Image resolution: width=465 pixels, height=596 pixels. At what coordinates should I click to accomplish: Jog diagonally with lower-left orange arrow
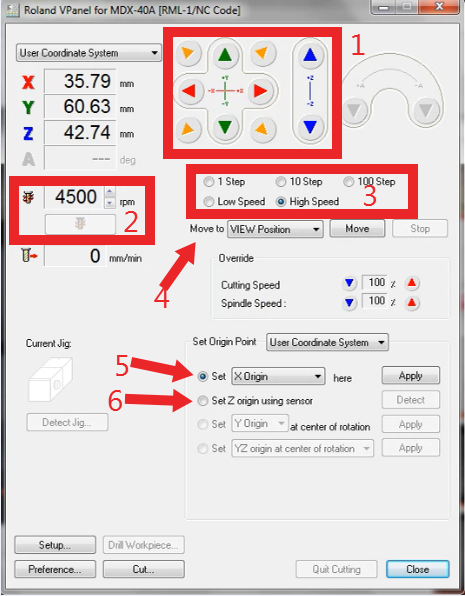tap(188, 129)
